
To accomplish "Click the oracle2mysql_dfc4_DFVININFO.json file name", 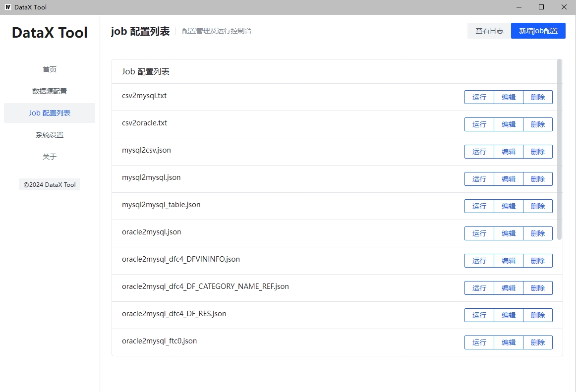I will [181, 259].
